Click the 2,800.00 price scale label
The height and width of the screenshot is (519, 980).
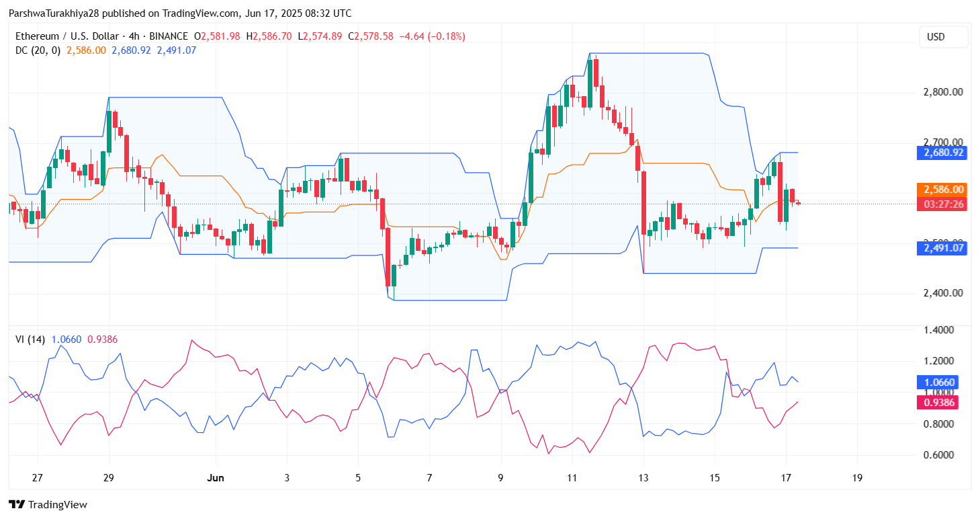[943, 91]
